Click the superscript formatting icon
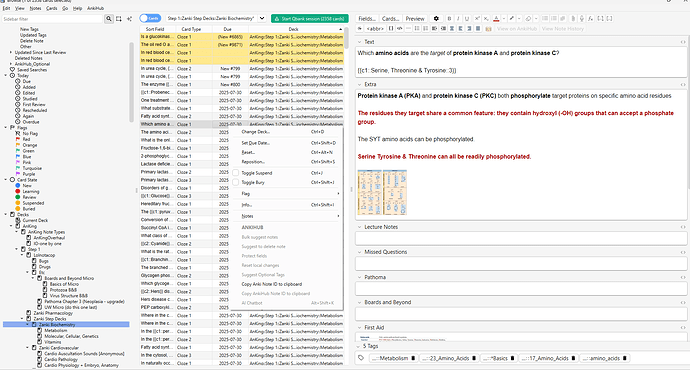The height and width of the screenshot is (370, 690). tap(477, 18)
